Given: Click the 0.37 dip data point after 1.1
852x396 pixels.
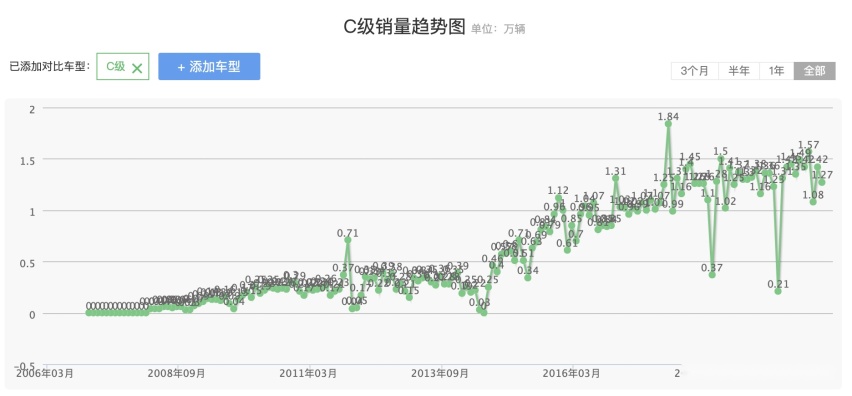Looking at the screenshot, I should tap(712, 275).
